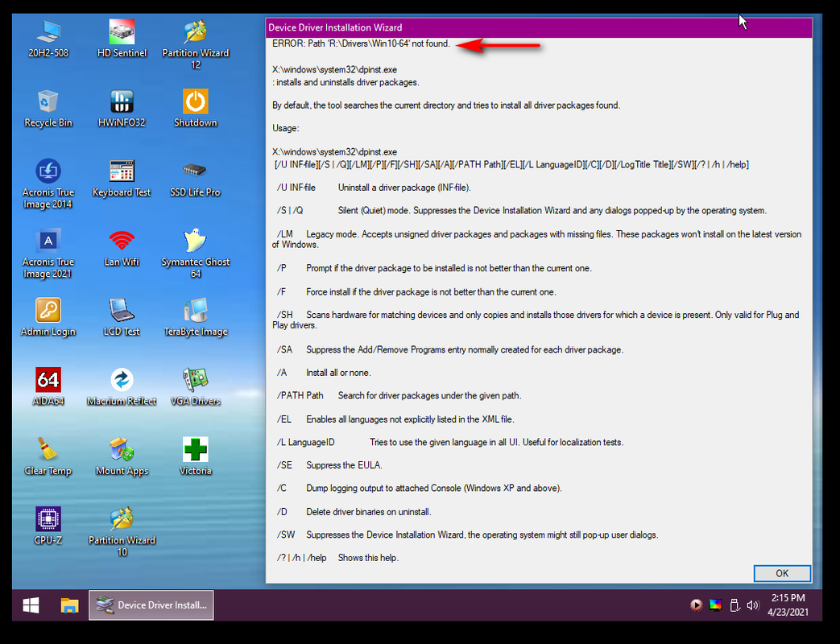Image resolution: width=840 pixels, height=644 pixels.
Task: Click the /F Force install line
Action: (416, 292)
